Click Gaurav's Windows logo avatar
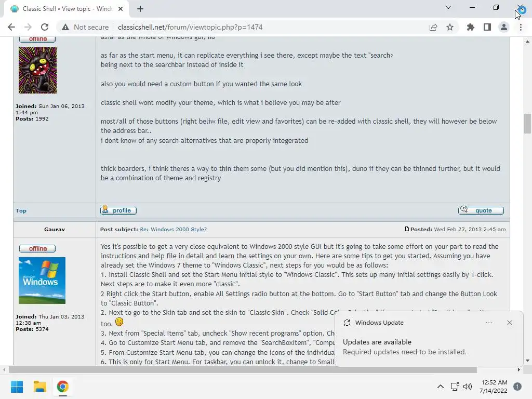This screenshot has height=399, width=532. coord(42,281)
